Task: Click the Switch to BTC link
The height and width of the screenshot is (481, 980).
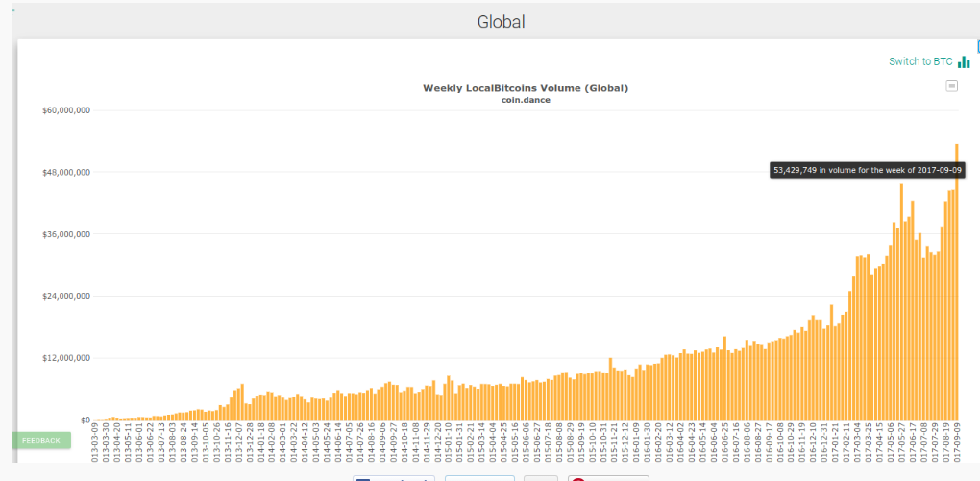Action: [x=920, y=61]
